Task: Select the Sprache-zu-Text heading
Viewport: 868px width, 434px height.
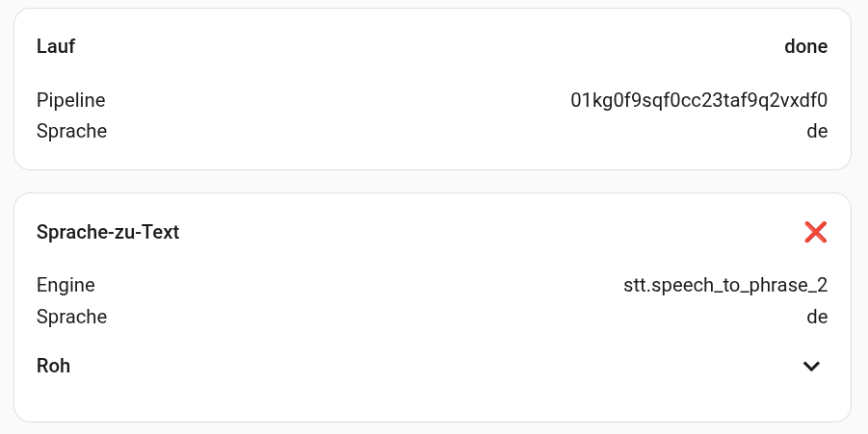Action: tap(108, 232)
